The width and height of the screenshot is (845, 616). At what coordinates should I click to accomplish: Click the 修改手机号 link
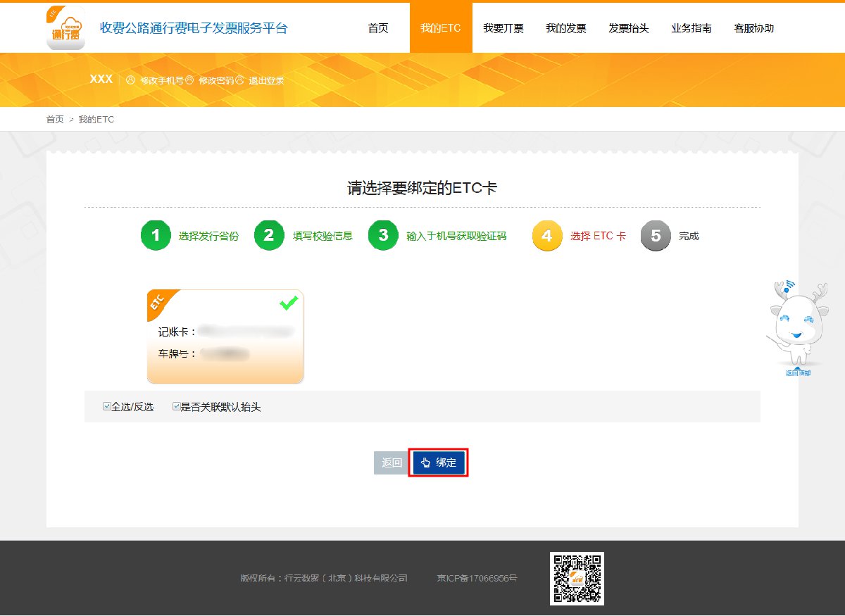(x=161, y=80)
